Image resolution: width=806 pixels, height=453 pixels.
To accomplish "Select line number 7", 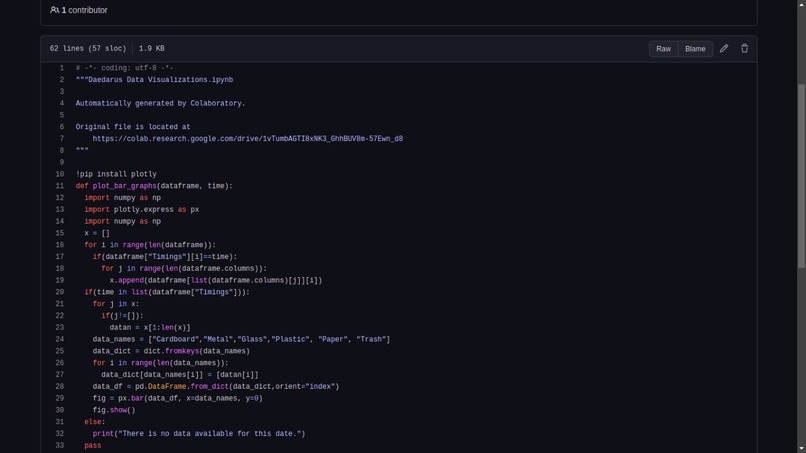I will (62, 139).
